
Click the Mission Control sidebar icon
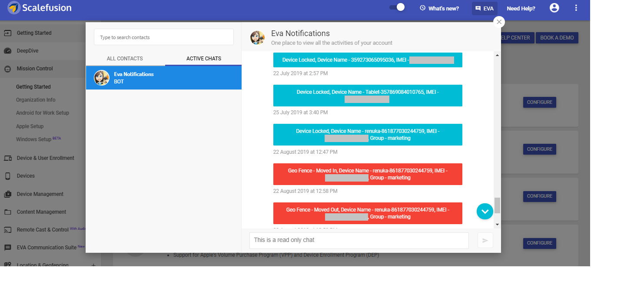click(8, 69)
